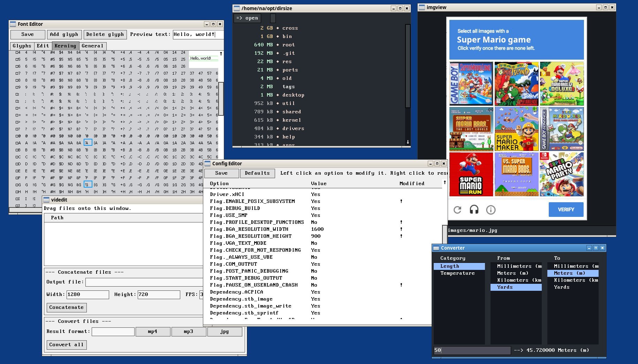Switch to the Glyphs tab
638x364 pixels.
[x=22, y=46]
